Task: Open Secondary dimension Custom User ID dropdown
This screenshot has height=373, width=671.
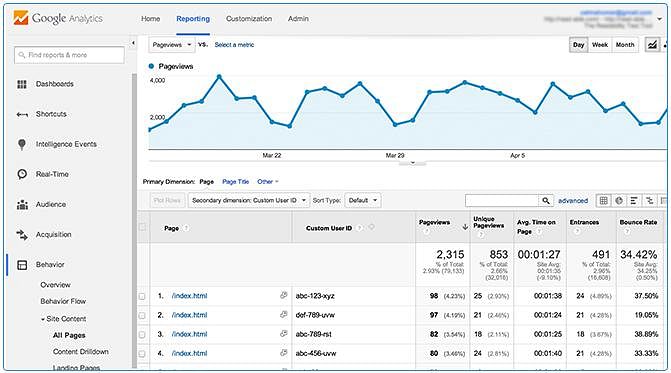Action: 249,200
